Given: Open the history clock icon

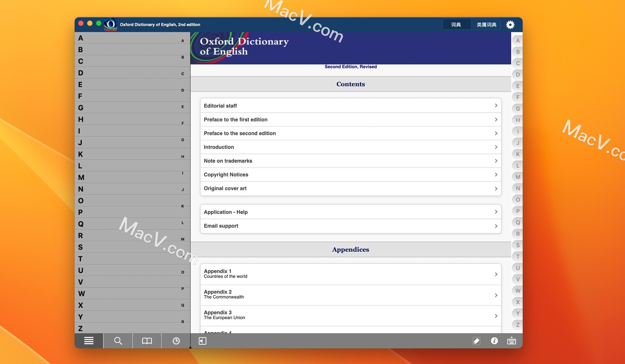Looking at the screenshot, I should coord(176,341).
